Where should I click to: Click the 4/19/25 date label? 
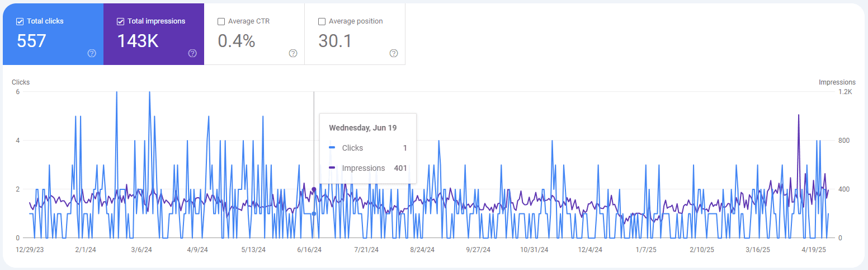pos(814,250)
